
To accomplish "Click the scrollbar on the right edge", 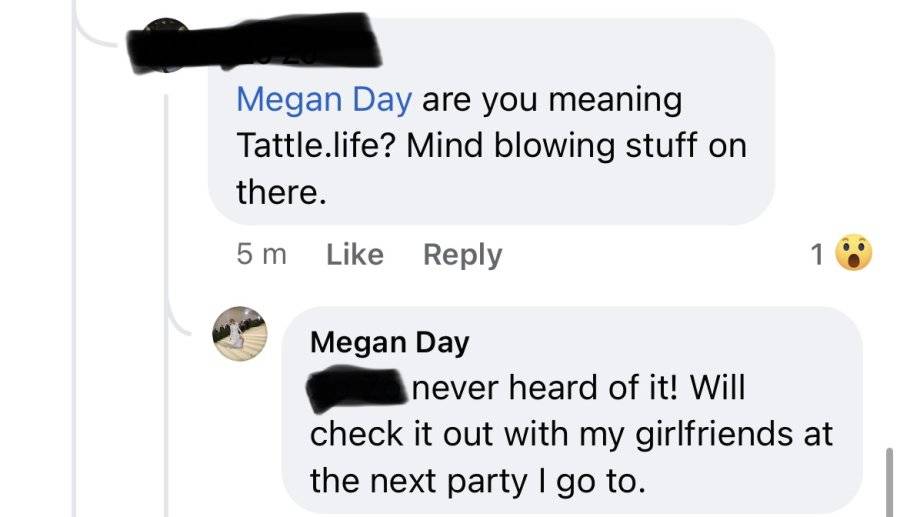I will 889,482.
